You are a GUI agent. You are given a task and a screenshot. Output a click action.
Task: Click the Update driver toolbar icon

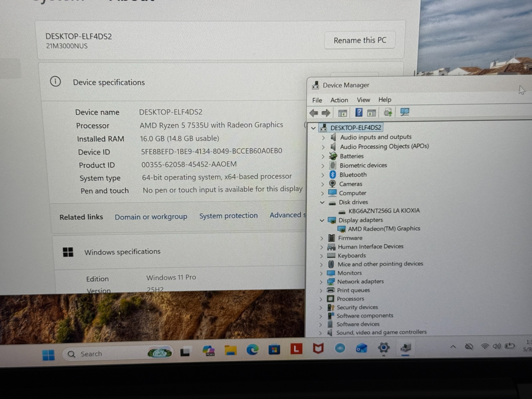click(x=388, y=112)
